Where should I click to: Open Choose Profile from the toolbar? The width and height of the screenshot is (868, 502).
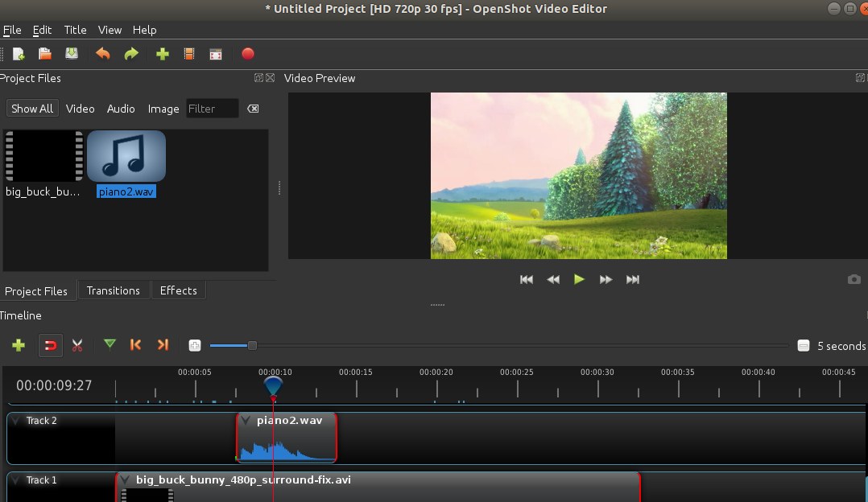click(x=188, y=54)
